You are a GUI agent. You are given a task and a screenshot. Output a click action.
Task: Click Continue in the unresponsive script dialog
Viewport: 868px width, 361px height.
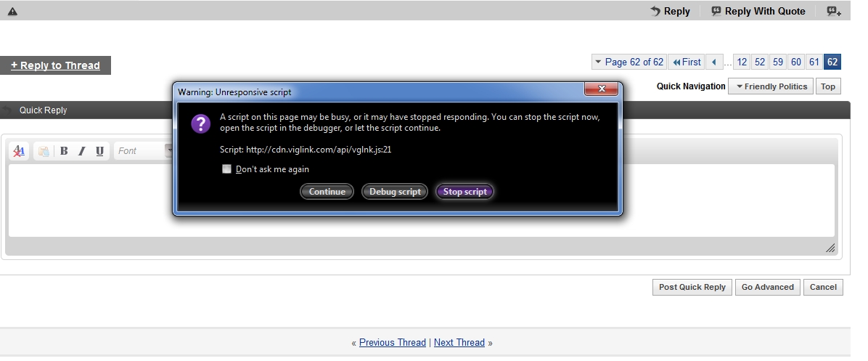327,192
